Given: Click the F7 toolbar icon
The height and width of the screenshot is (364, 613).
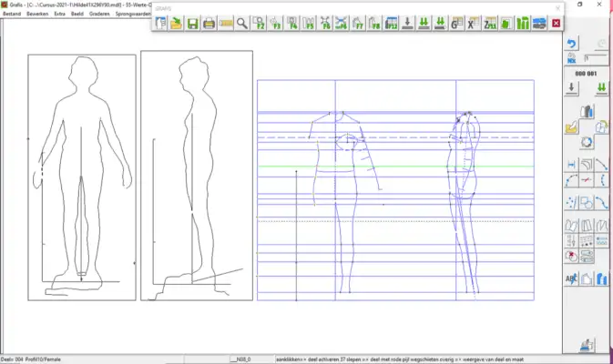Looking at the screenshot, I should click(358, 24).
